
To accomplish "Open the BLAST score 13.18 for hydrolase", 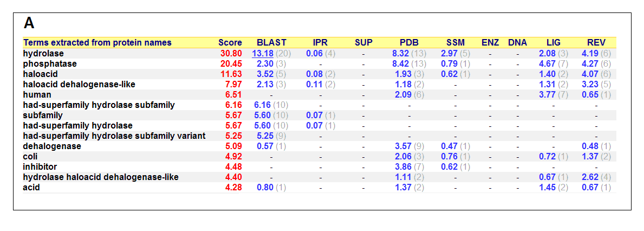I will pos(263,54).
